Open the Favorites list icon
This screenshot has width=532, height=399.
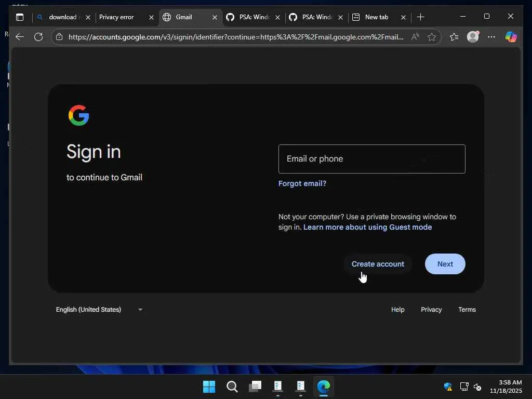454,37
